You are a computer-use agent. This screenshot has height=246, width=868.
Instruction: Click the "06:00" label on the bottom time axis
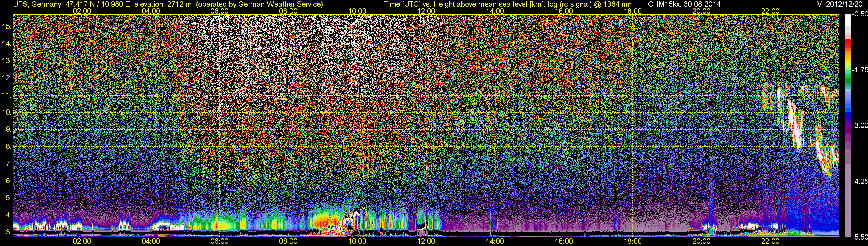tap(219, 241)
